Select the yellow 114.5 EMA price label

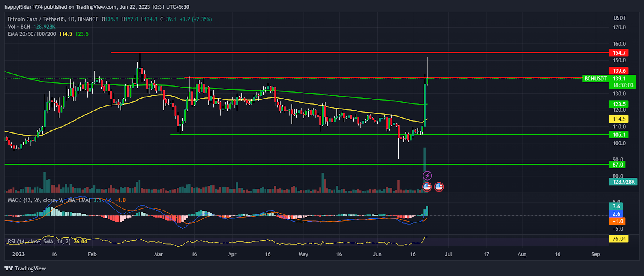click(619, 119)
